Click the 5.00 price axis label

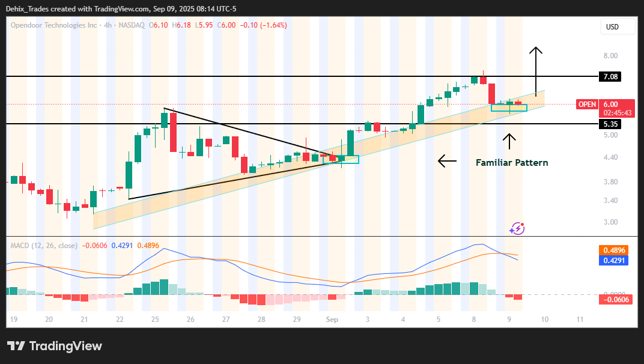point(610,135)
